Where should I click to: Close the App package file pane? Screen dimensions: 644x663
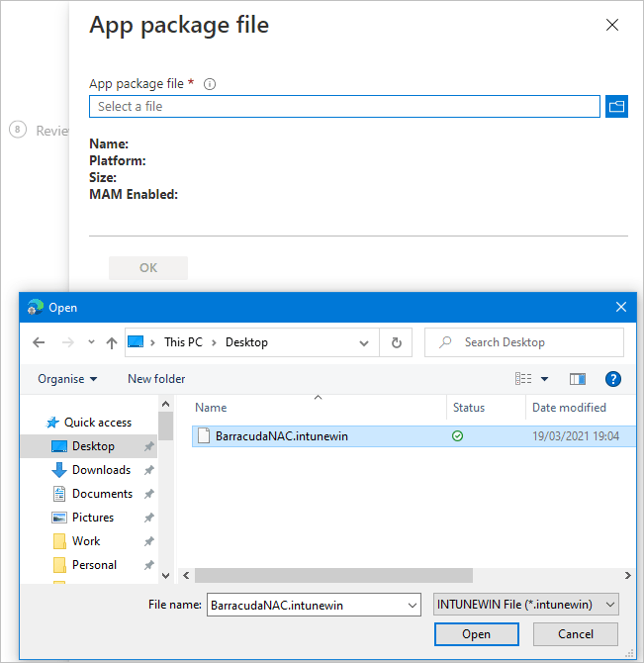612,25
